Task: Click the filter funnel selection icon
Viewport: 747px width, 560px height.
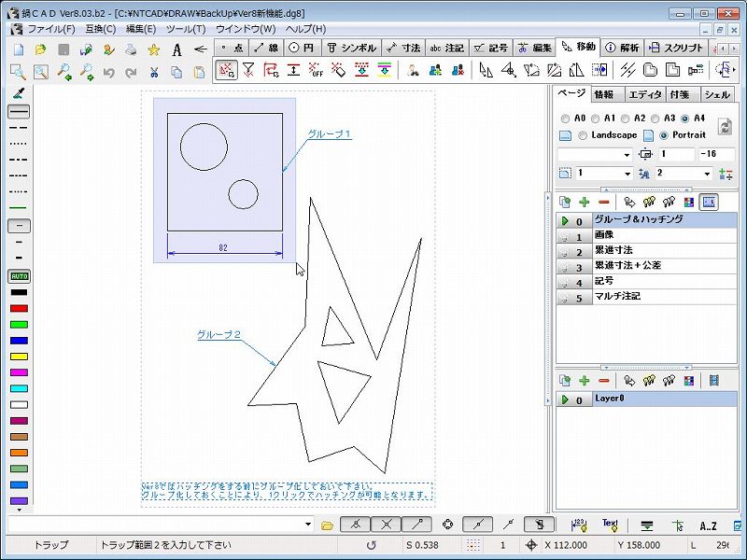Action: (248, 71)
